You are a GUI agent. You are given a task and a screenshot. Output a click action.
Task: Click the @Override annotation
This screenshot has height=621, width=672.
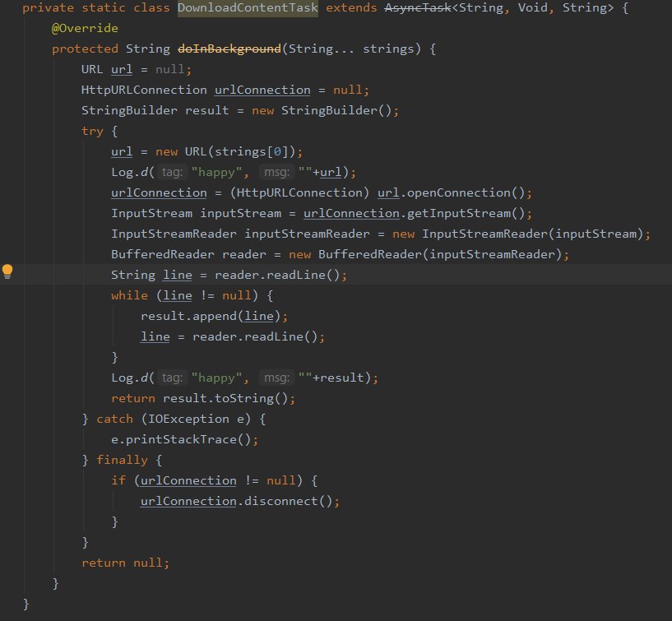(85, 28)
